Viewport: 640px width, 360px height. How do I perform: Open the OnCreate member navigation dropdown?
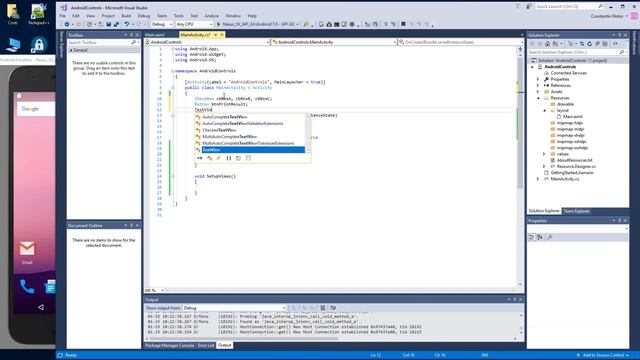tap(461, 42)
